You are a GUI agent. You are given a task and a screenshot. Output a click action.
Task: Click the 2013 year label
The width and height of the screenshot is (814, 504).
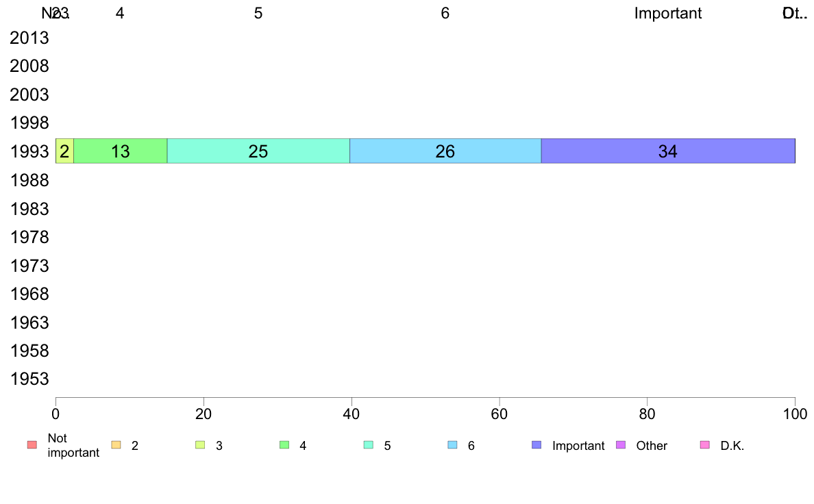(x=29, y=38)
